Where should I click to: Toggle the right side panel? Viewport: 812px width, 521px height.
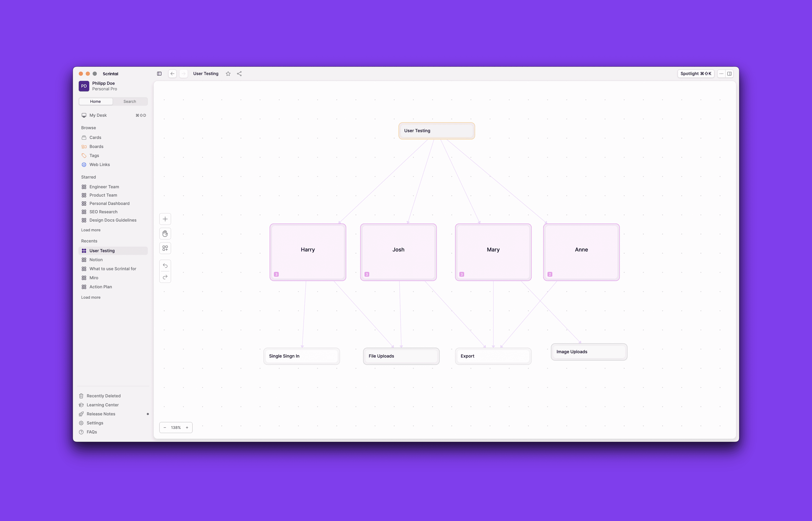point(730,74)
